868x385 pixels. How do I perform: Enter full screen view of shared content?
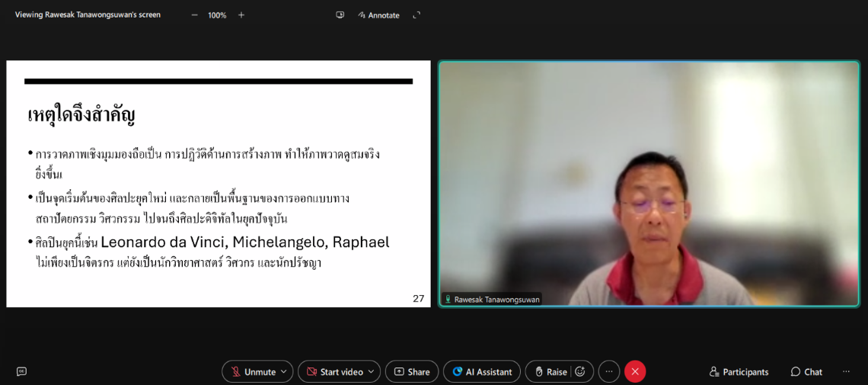click(416, 14)
